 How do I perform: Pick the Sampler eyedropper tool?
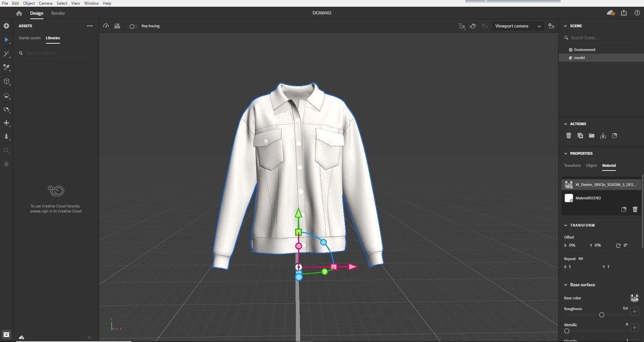6,67
